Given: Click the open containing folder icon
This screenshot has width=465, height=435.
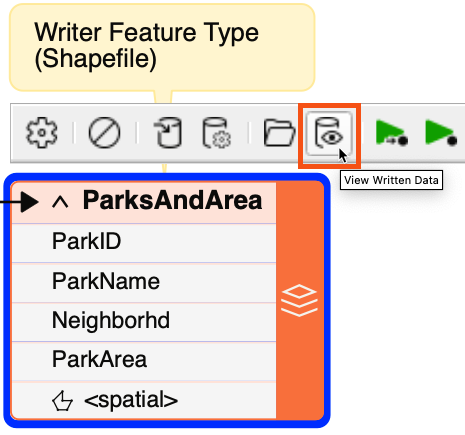Looking at the screenshot, I should click(x=279, y=133).
